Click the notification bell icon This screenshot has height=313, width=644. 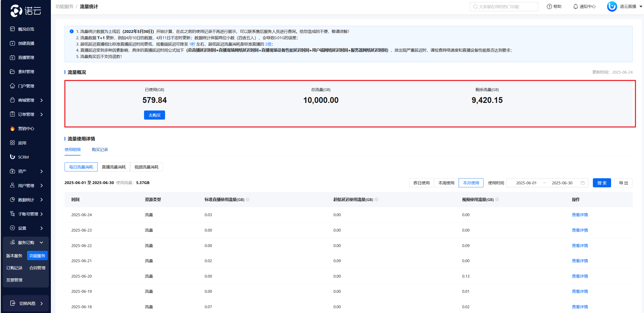pos(575,7)
